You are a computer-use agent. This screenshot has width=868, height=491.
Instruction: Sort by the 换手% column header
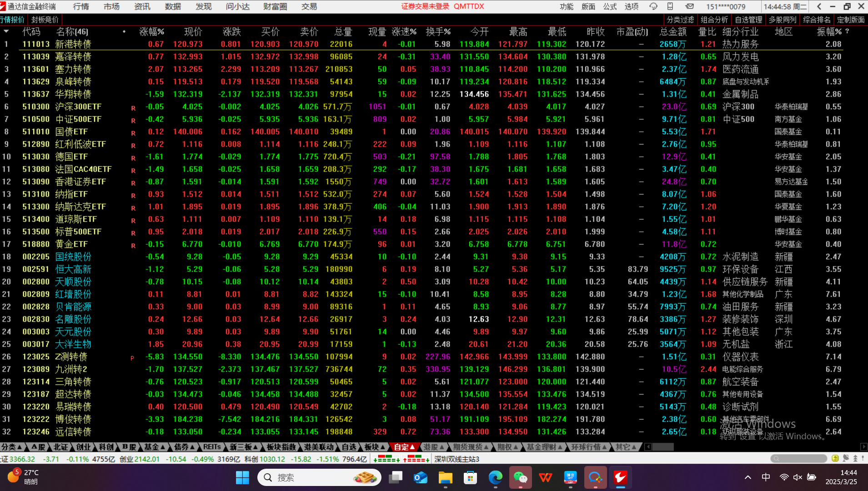[438, 31]
